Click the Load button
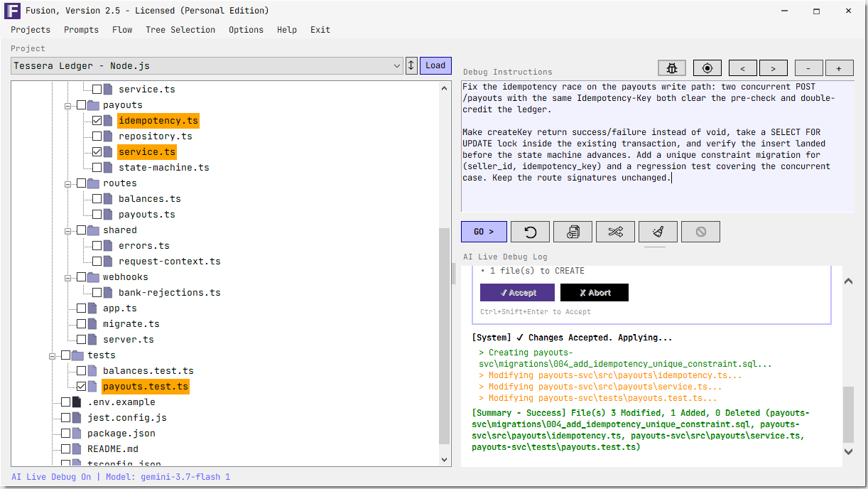The width and height of the screenshot is (868, 489). click(435, 65)
